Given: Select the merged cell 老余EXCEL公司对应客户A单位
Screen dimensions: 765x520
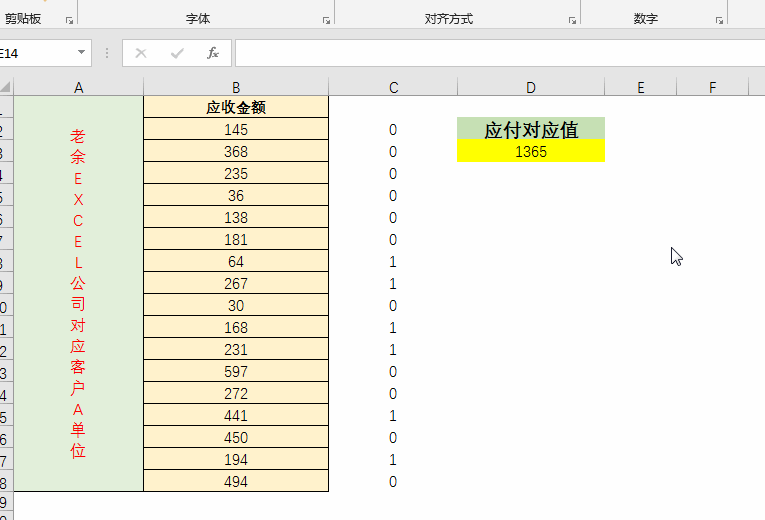Looking at the screenshot, I should click(79, 293).
